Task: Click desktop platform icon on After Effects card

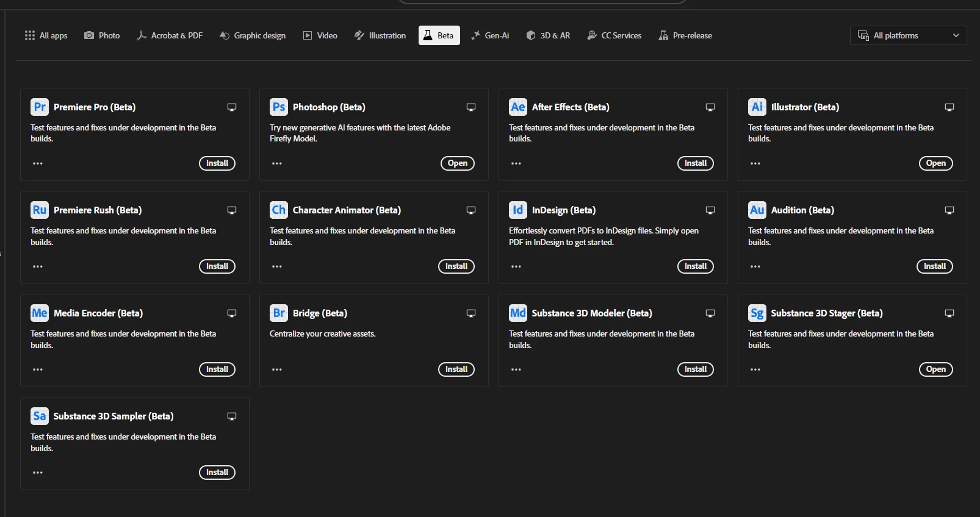Action: point(710,107)
